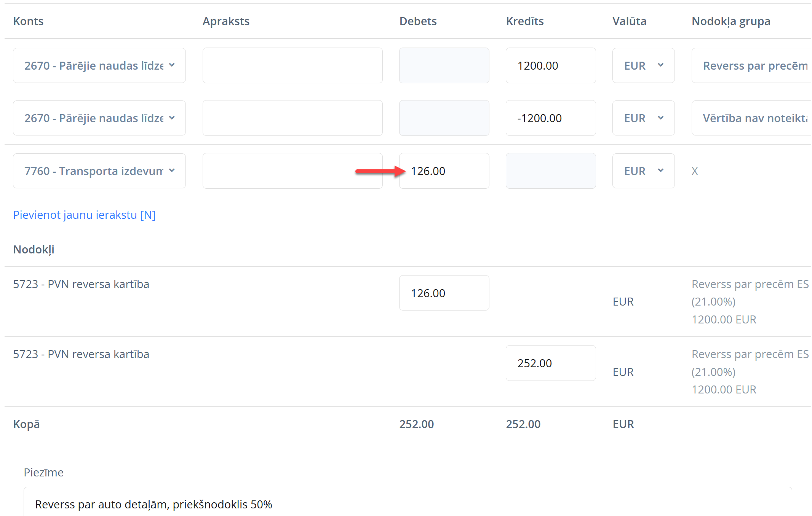Viewport: 812px width, 516px height.
Task: Click Pievienot jaunu ierakstu link
Action: (x=84, y=215)
